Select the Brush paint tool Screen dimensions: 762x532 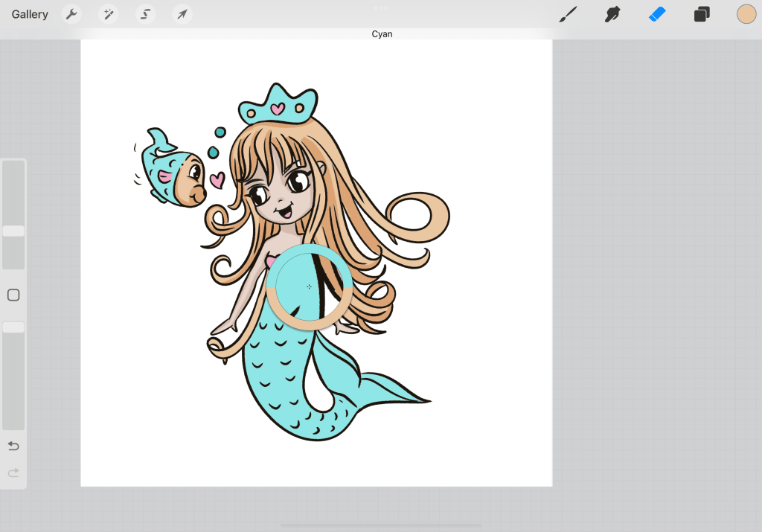569,14
